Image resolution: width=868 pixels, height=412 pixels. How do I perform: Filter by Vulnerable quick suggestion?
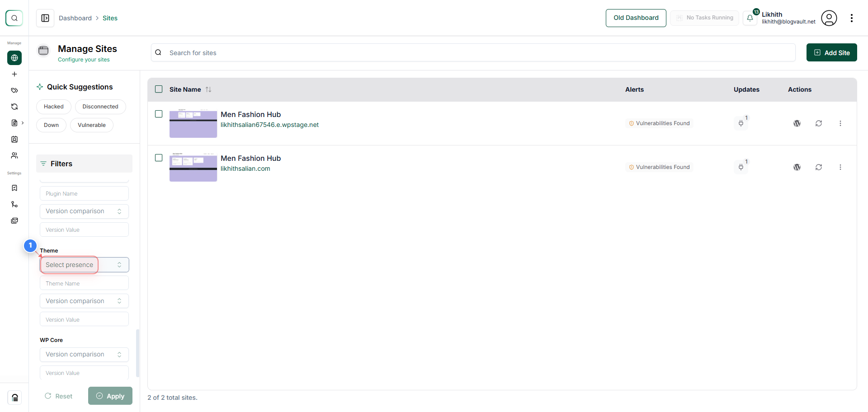[92, 125]
